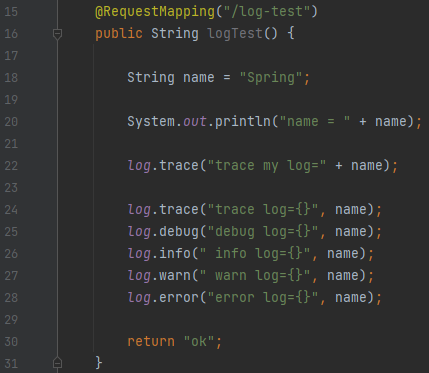This screenshot has height=373, width=429.
Task: Click the public keyword
Action: [x=119, y=34]
